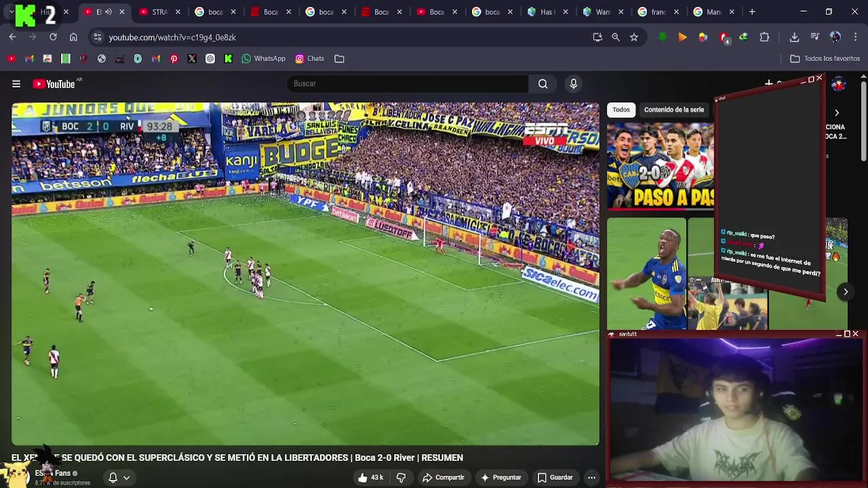Open the Boca player celebrating thumbnail
Image resolution: width=868 pixels, height=488 pixels.
646,274
